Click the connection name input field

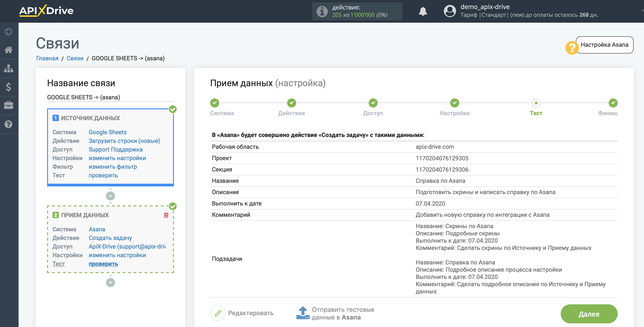[x=110, y=97]
